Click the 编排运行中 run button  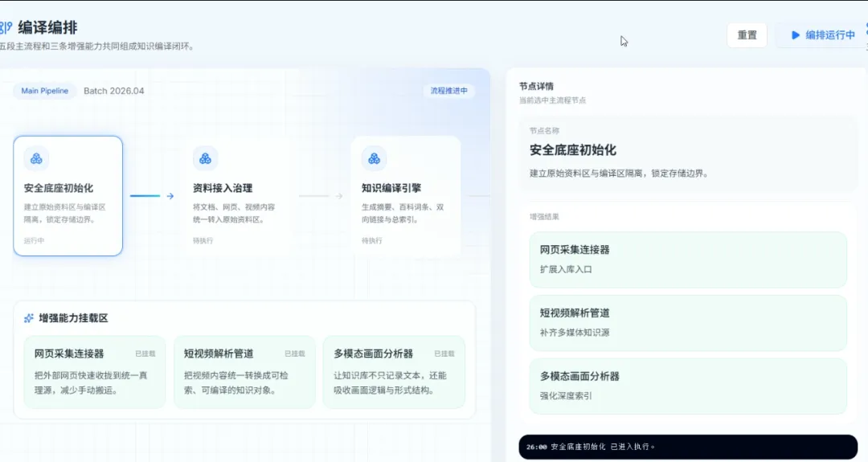click(x=821, y=35)
